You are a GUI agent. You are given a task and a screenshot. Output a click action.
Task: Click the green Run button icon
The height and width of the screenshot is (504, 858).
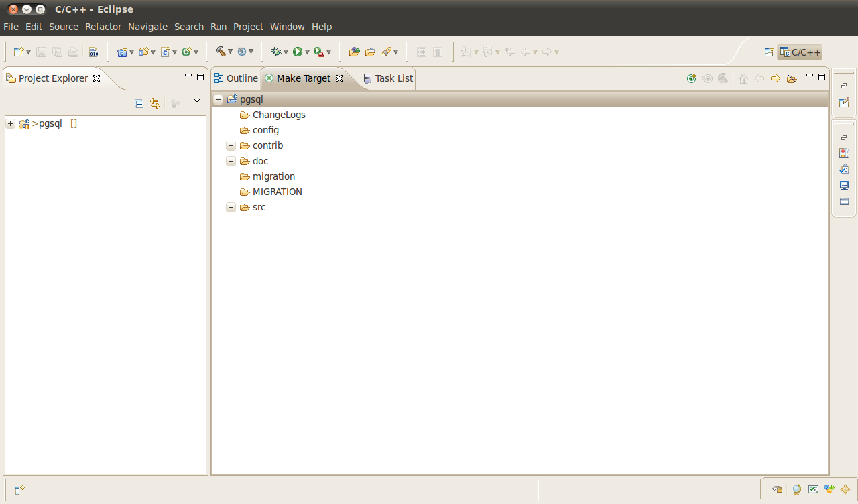coord(297,52)
